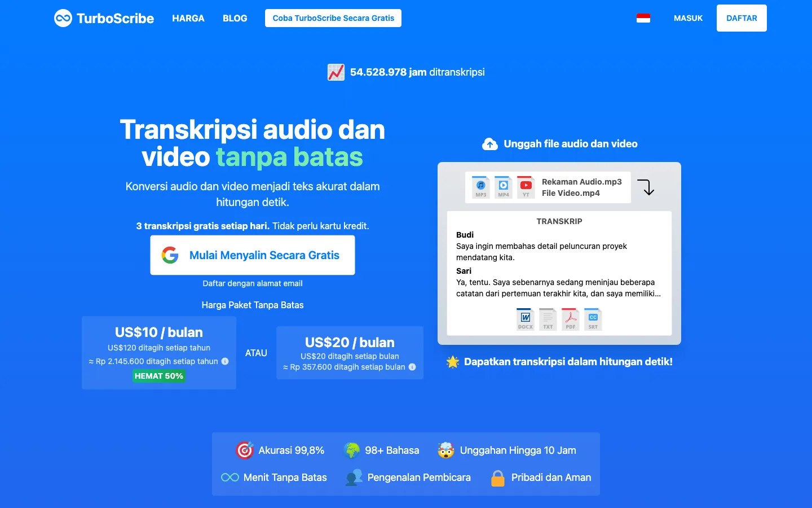Click the PDF export format icon
The width and height of the screenshot is (812, 508).
571,319
